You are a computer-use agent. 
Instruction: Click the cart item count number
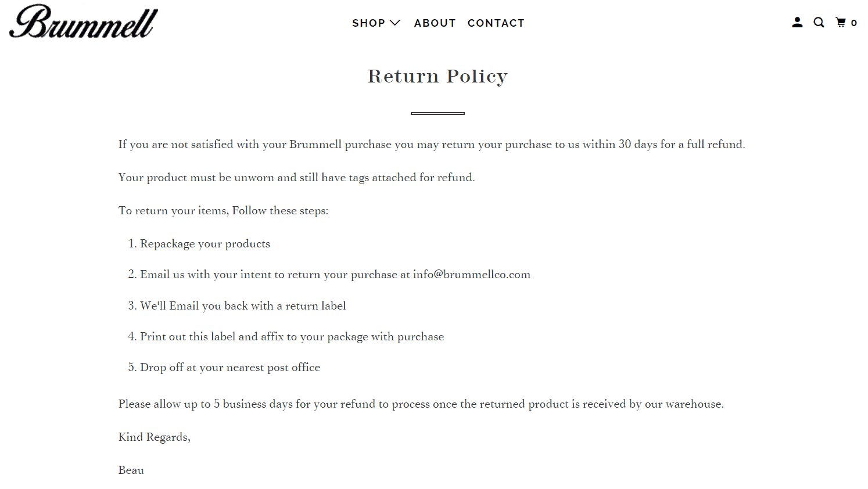(x=854, y=23)
